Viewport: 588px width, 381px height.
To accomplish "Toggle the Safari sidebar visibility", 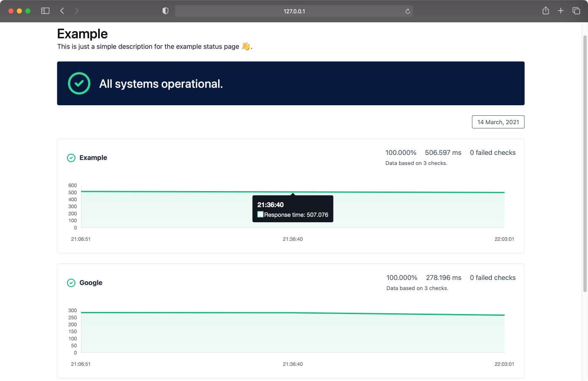I will [x=45, y=11].
